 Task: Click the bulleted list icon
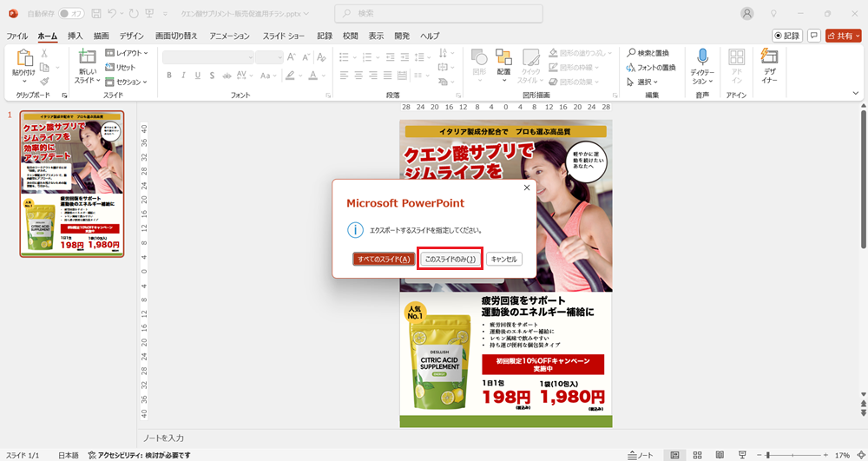coord(344,57)
